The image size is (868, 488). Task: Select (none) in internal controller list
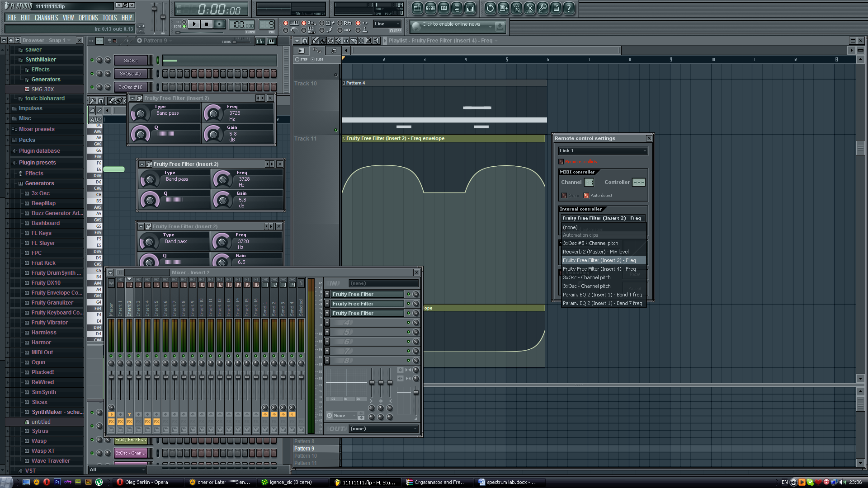[604, 227]
